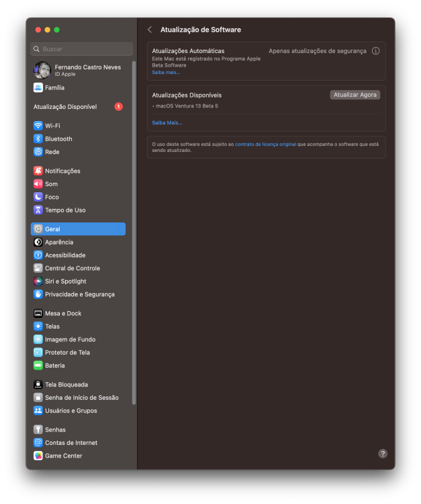Screen dimensions: 421x504
Task: Select the Rede globe icon
Action: click(38, 152)
